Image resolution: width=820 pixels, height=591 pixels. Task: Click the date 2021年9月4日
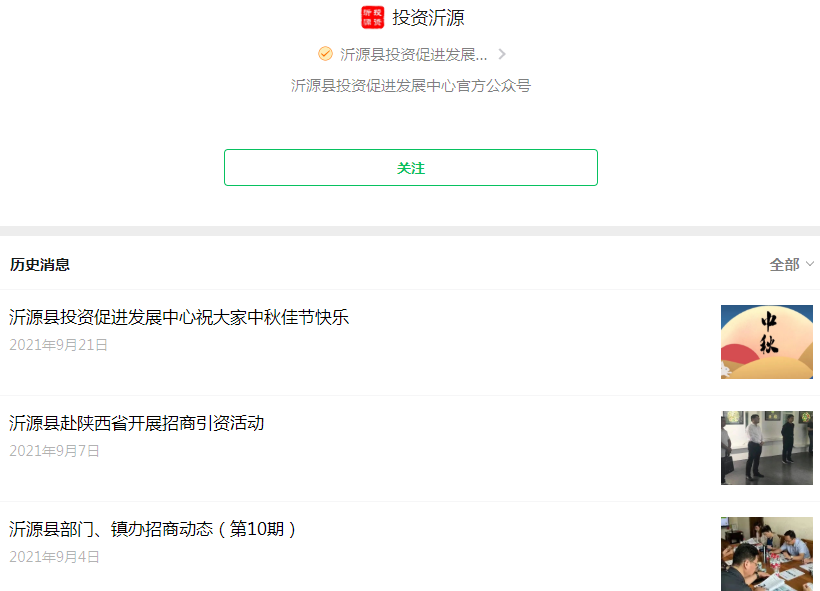[x=55, y=557]
